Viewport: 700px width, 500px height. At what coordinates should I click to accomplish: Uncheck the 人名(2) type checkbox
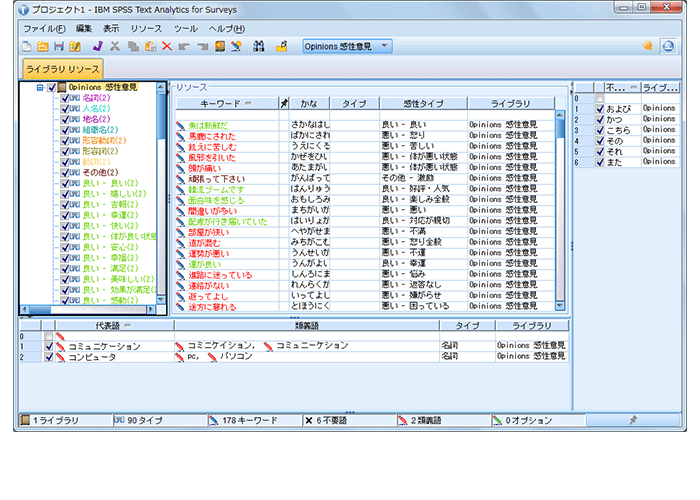point(65,109)
